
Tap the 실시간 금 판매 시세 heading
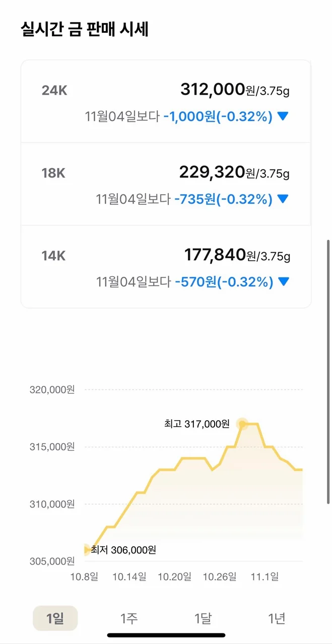(84, 29)
